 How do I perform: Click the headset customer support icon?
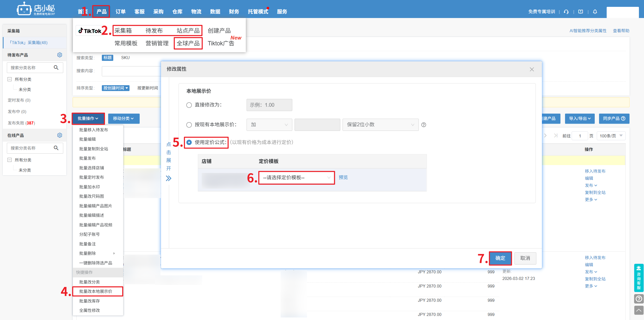click(x=566, y=12)
